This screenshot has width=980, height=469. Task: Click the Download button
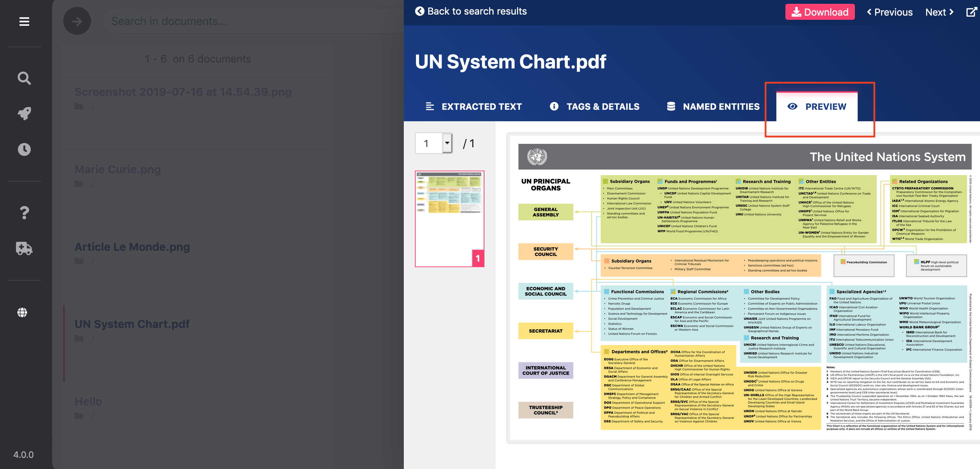click(x=820, y=12)
